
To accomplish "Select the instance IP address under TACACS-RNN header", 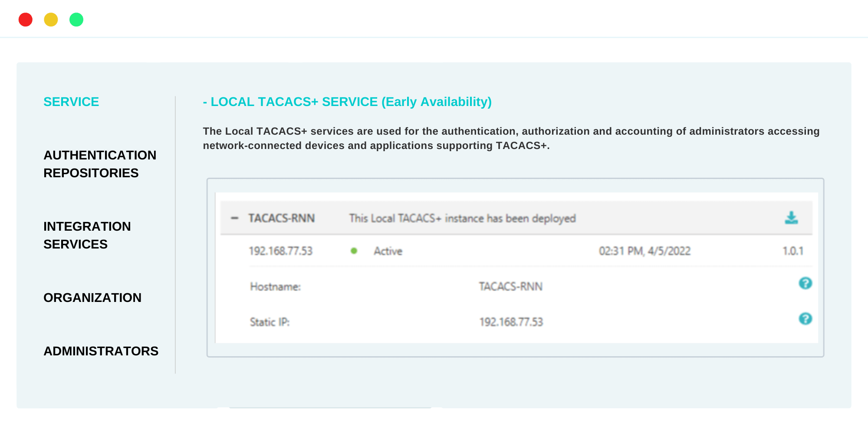I will point(280,251).
